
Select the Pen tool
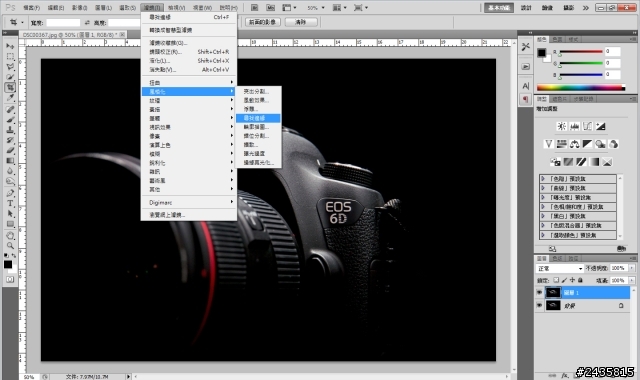click(10, 193)
